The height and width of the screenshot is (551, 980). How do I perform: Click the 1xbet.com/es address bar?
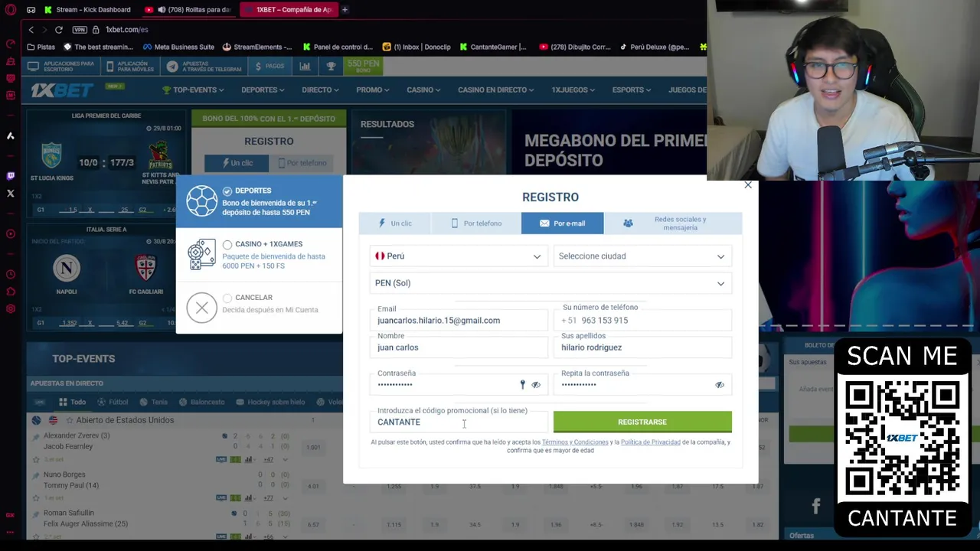click(127, 30)
